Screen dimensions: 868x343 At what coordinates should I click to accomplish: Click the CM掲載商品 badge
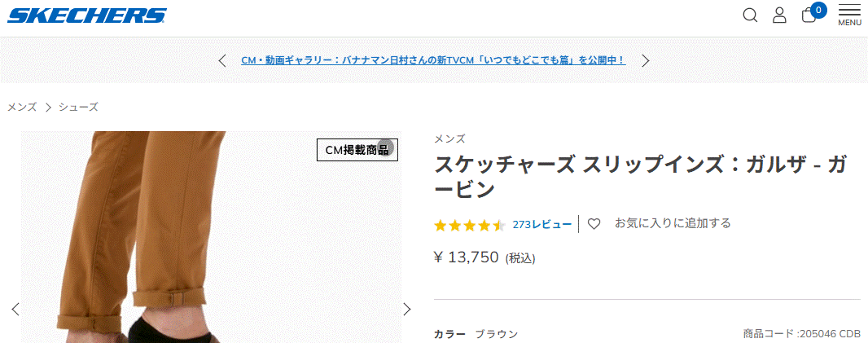tap(357, 150)
